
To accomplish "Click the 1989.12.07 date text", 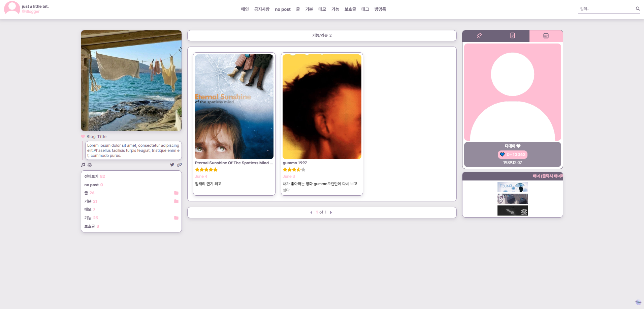I will coord(513,163).
